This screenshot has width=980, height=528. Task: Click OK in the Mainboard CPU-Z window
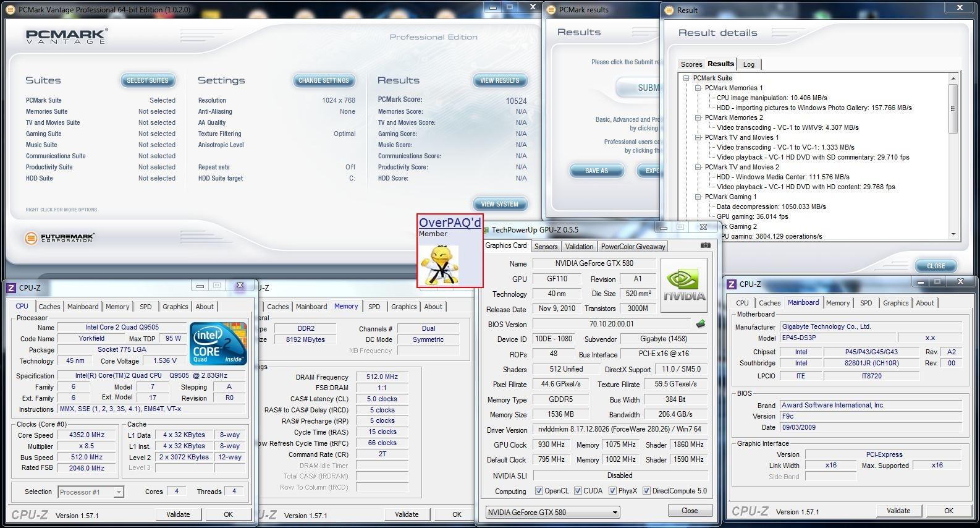pos(948,511)
